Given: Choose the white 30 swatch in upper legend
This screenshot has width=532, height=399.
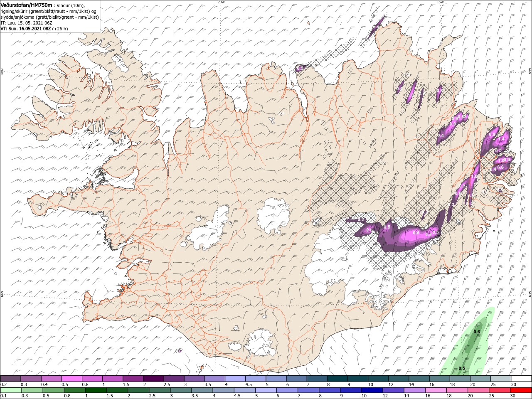Looking at the screenshot, I should (x=521, y=379).
